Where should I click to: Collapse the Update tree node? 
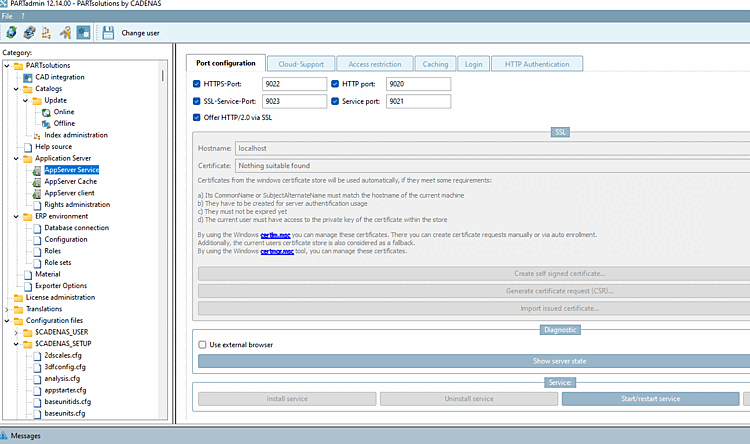click(x=25, y=100)
